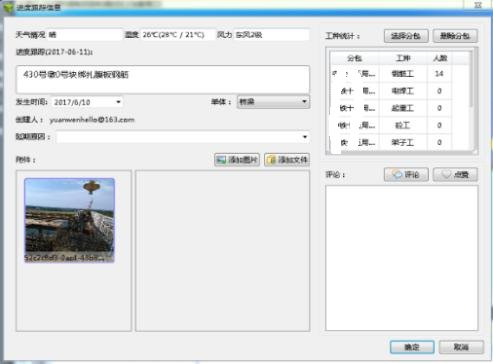Open the 单体 dropdown showing 桥梁

[273, 102]
